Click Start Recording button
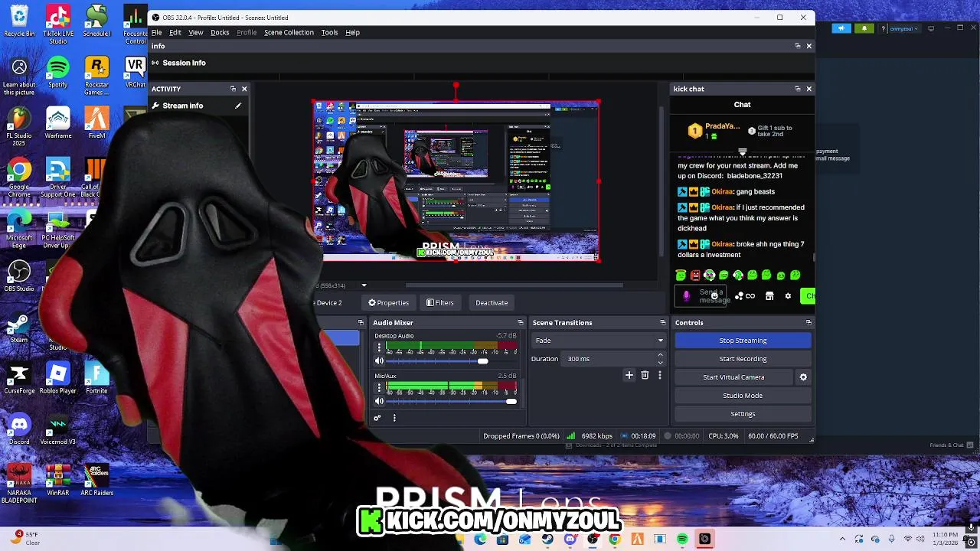 click(x=743, y=359)
